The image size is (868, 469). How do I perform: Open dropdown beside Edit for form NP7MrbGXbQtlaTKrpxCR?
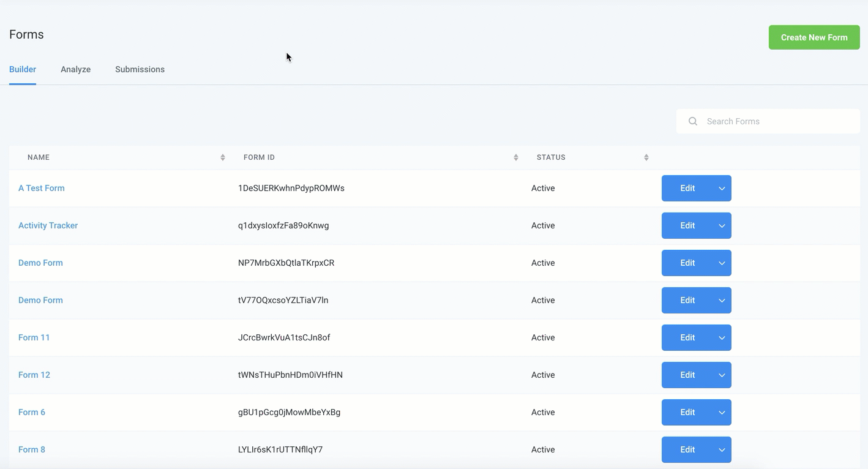(x=722, y=263)
